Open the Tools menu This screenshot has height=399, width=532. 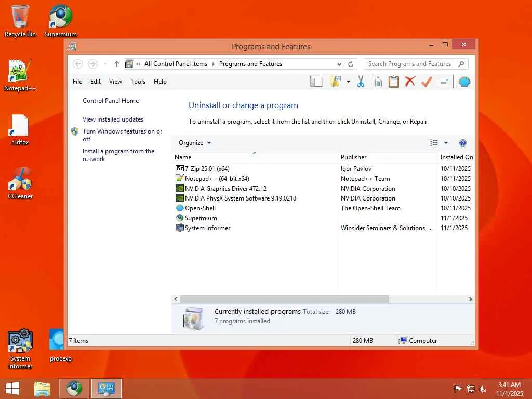click(x=138, y=82)
